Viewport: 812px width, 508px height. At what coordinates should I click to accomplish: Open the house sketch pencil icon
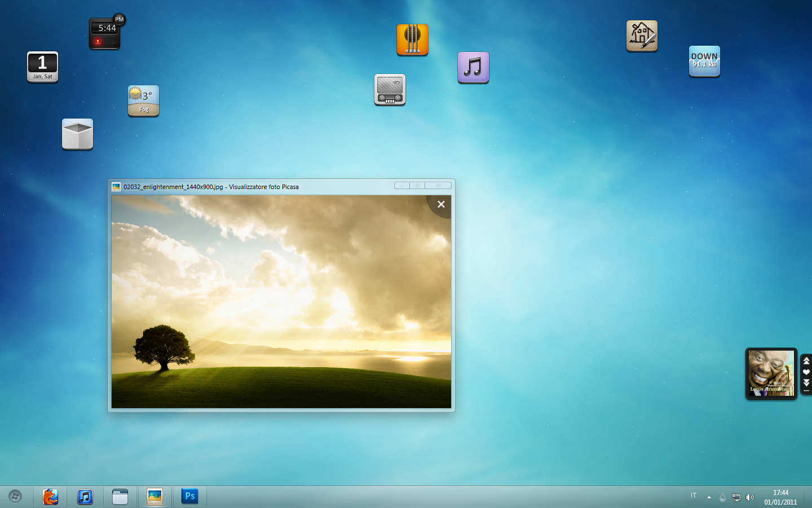tap(642, 36)
